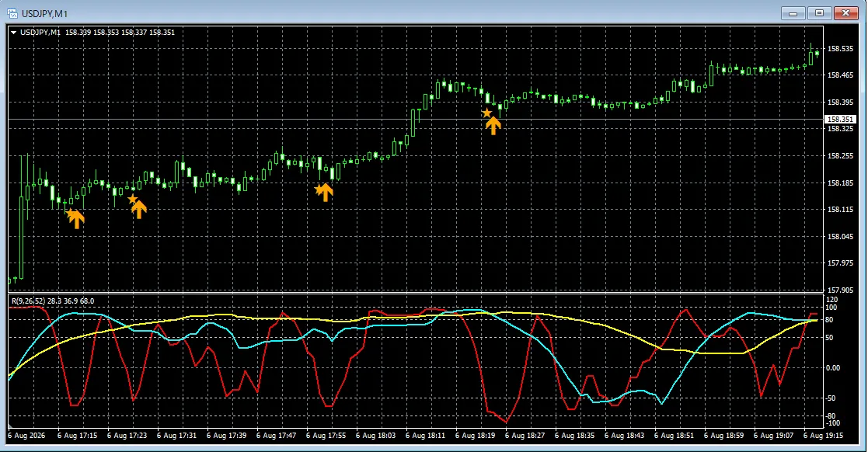Screen dimensions: 868x452
Task: Click time axis label 6 Aug 17:23
Action: [x=127, y=436]
